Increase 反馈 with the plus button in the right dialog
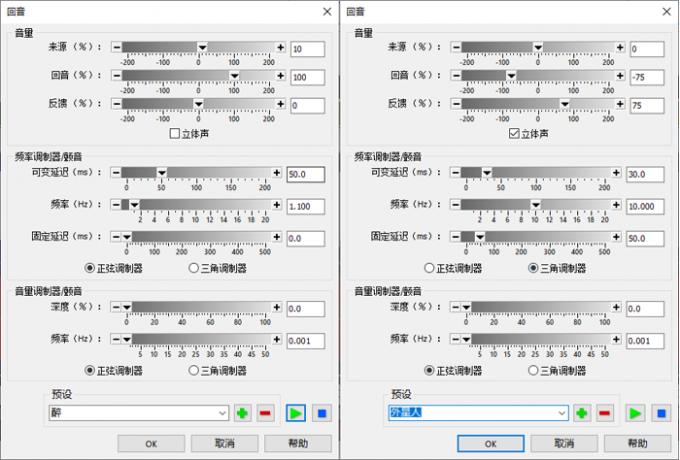The width and height of the screenshot is (680, 460). tap(620, 104)
